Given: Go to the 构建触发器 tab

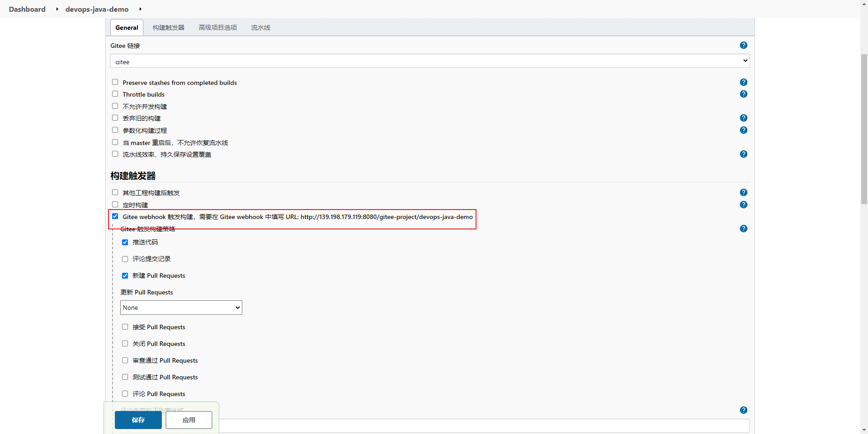Looking at the screenshot, I should 168,28.
